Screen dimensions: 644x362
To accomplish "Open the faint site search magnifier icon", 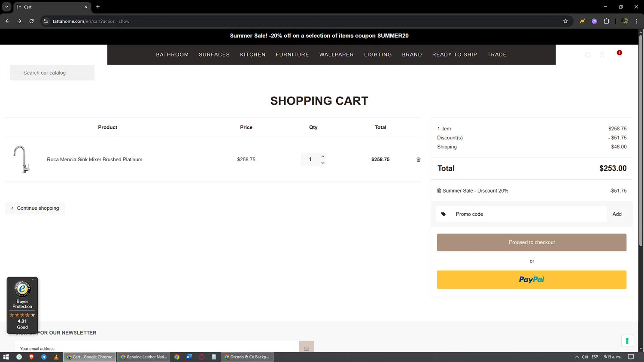I will coord(588,55).
